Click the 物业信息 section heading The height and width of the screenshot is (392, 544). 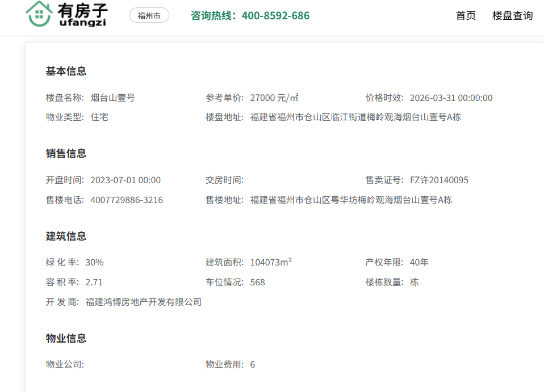66,339
